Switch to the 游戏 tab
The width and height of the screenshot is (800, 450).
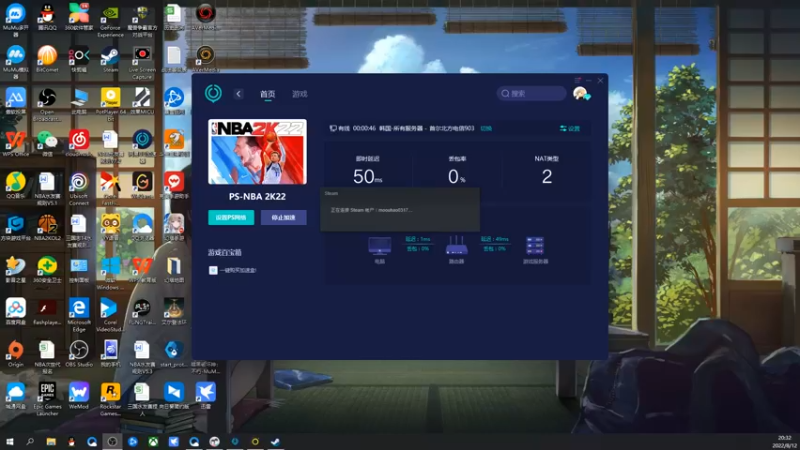[x=299, y=94]
